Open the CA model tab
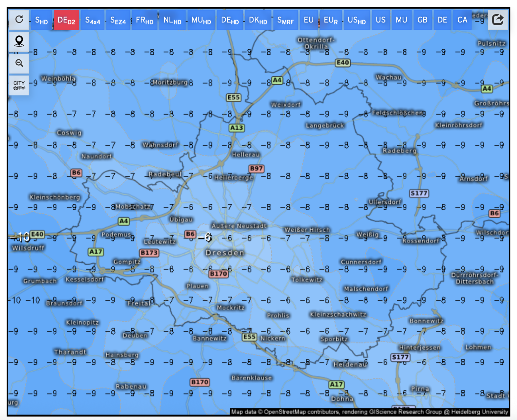The image size is (517, 420). 462,20
